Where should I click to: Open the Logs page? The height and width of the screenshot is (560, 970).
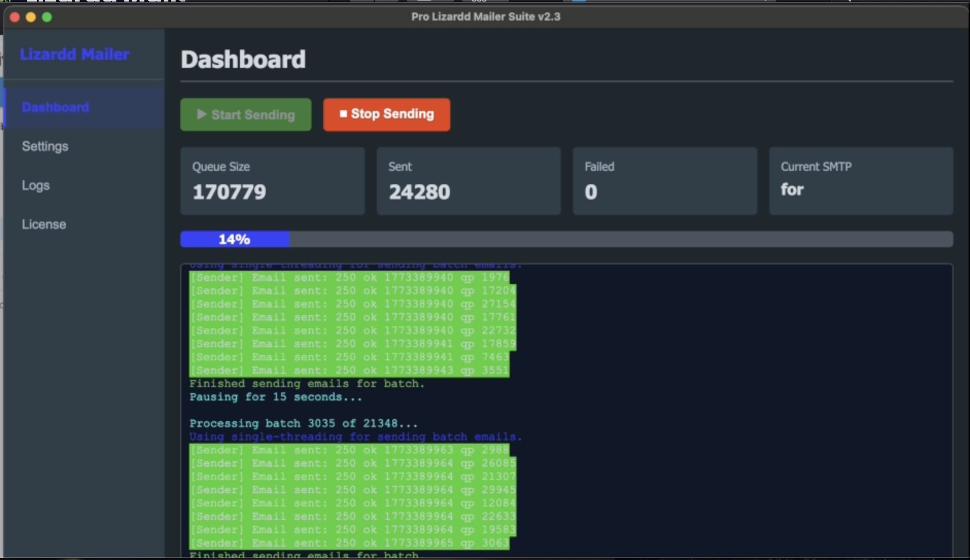click(x=36, y=185)
